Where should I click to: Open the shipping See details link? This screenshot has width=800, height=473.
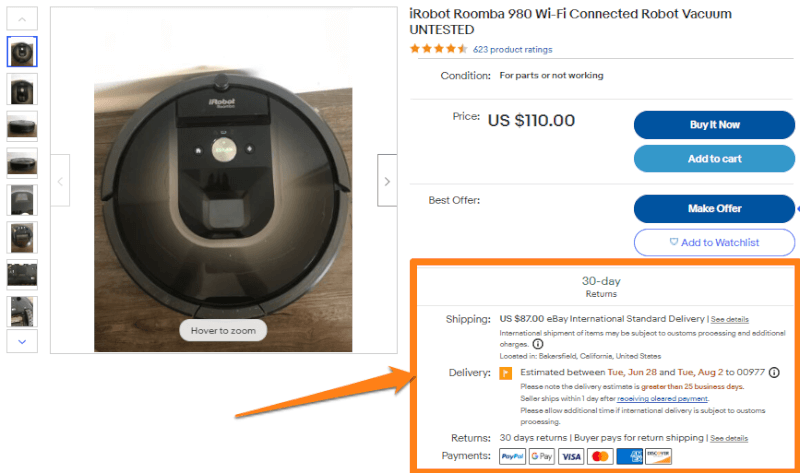[730, 319]
